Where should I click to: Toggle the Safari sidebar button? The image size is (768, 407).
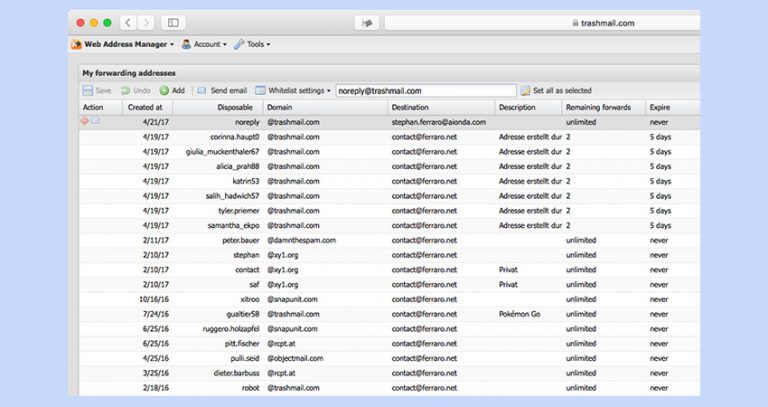click(173, 23)
